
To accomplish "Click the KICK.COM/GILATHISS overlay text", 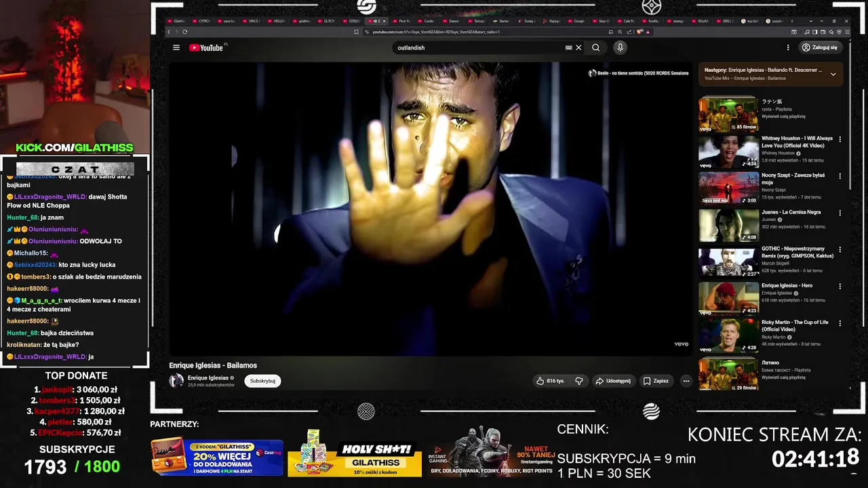I will [x=75, y=148].
